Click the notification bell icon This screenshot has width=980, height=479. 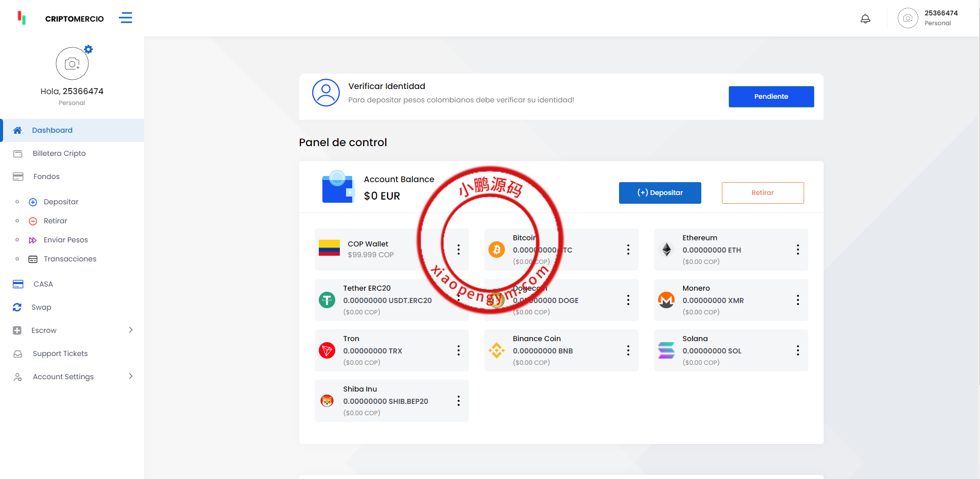click(x=865, y=19)
